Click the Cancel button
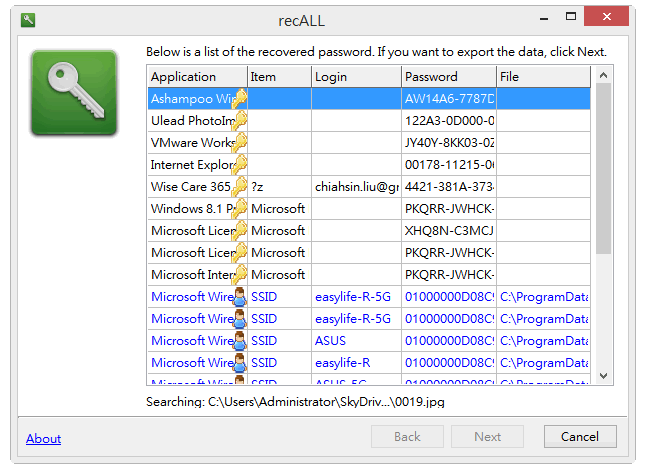The image size is (656, 465). pyautogui.click(x=580, y=437)
